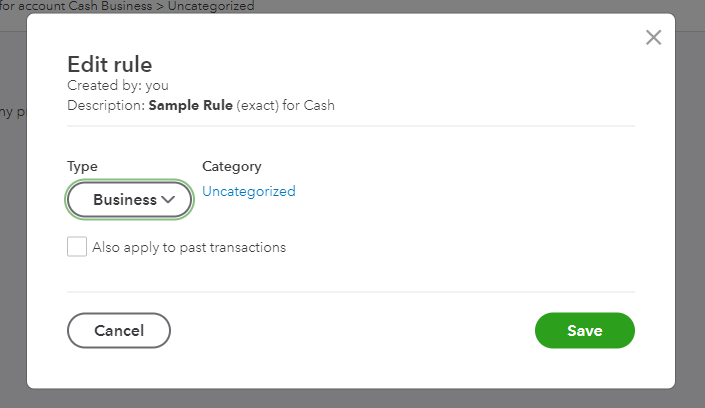This screenshot has width=705, height=408.
Task: Click the 'Also apply to past transactions' label
Action: [189, 247]
